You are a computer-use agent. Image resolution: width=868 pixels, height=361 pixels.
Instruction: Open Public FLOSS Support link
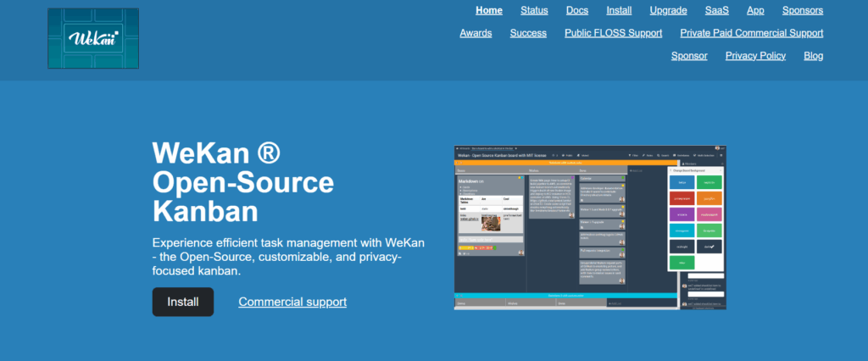tap(614, 33)
